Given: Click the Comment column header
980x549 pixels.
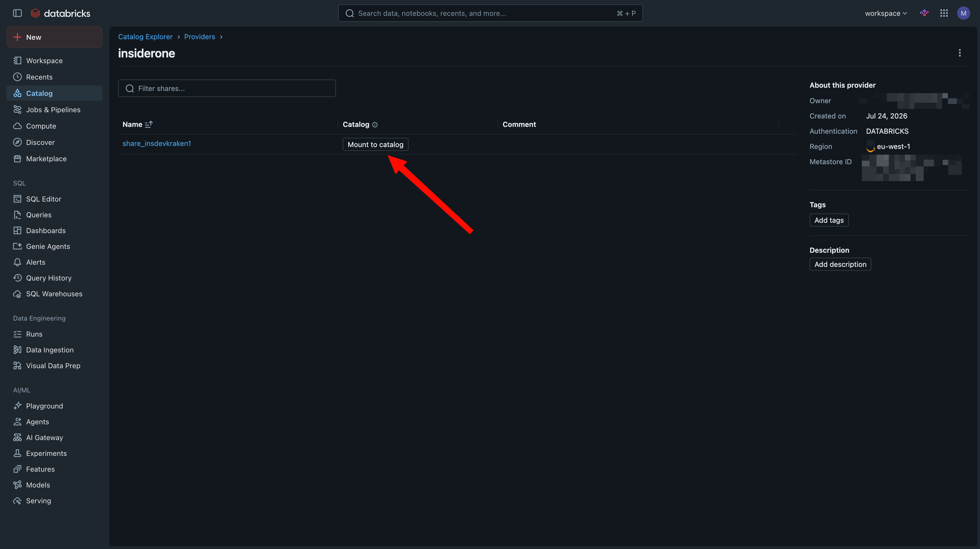Looking at the screenshot, I should point(519,124).
